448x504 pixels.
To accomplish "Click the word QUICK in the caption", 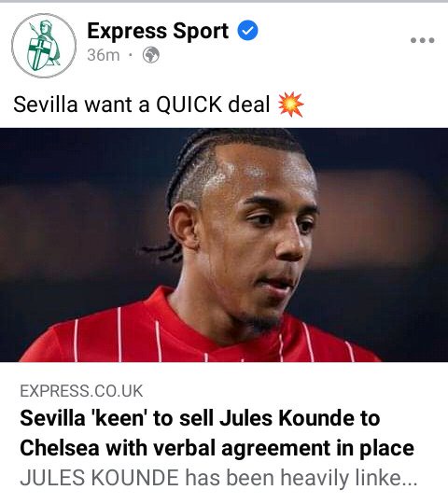I will tap(189, 105).
